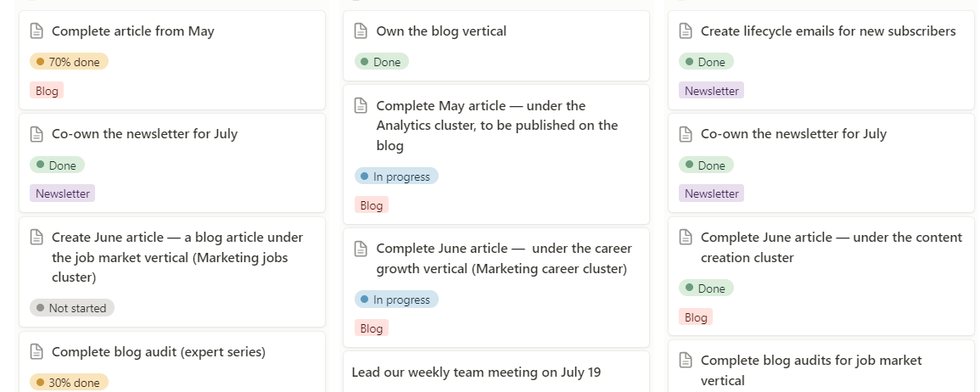This screenshot has height=392, width=980.
Task: Click the 'Not started' status tag
Action: tap(71, 308)
